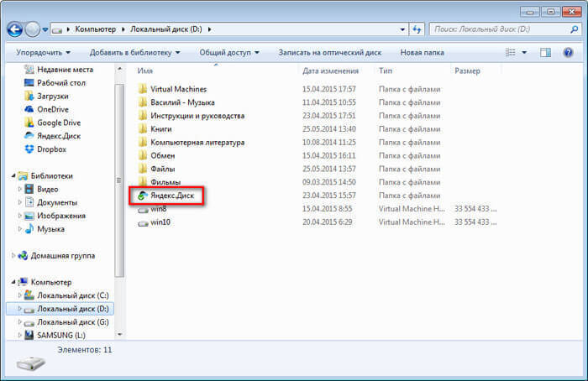Open the recent pages dropdown arrow

[x=45, y=29]
